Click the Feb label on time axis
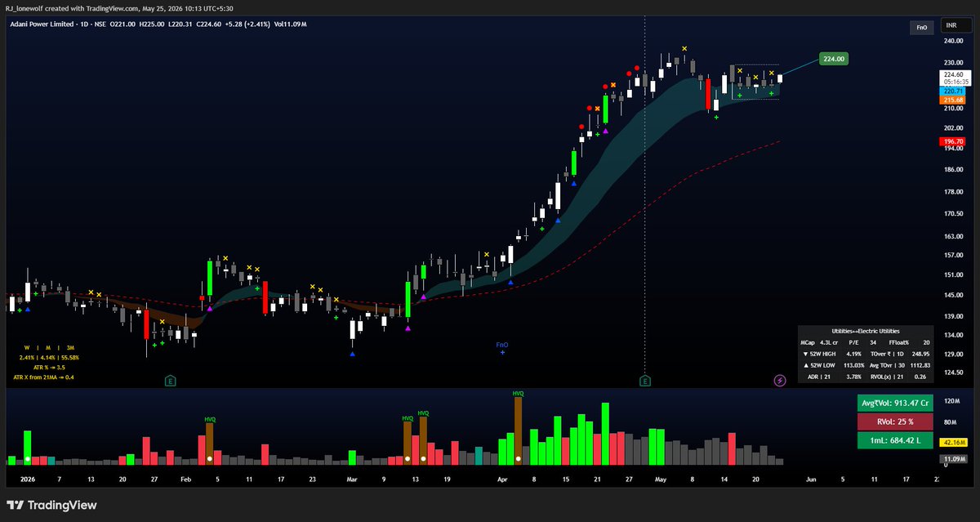The width and height of the screenshot is (980, 522). tap(185, 480)
